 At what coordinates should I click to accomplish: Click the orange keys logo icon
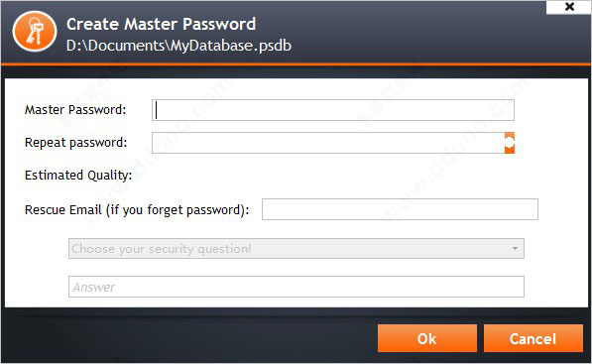point(35,32)
